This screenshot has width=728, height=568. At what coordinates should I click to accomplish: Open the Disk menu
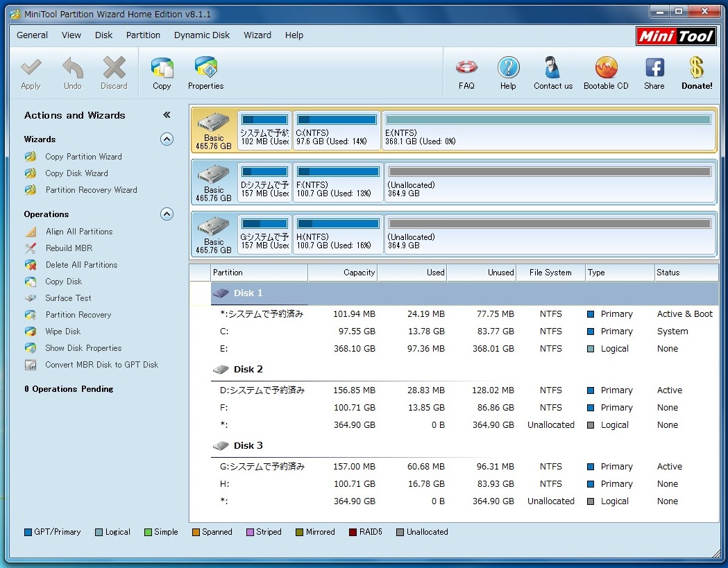click(103, 35)
